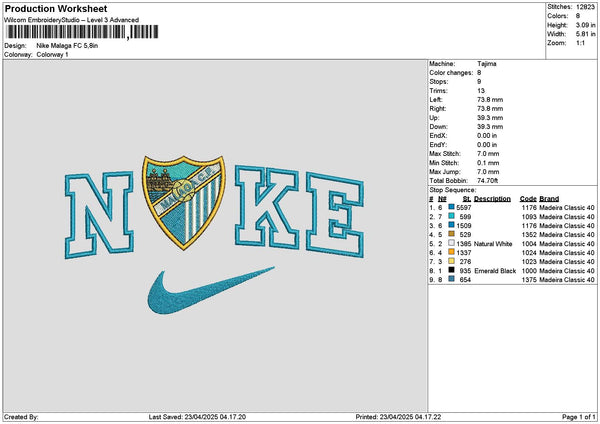This screenshot has width=600, height=424.
Task: Click the 'Code' column header
Action: tap(528, 199)
